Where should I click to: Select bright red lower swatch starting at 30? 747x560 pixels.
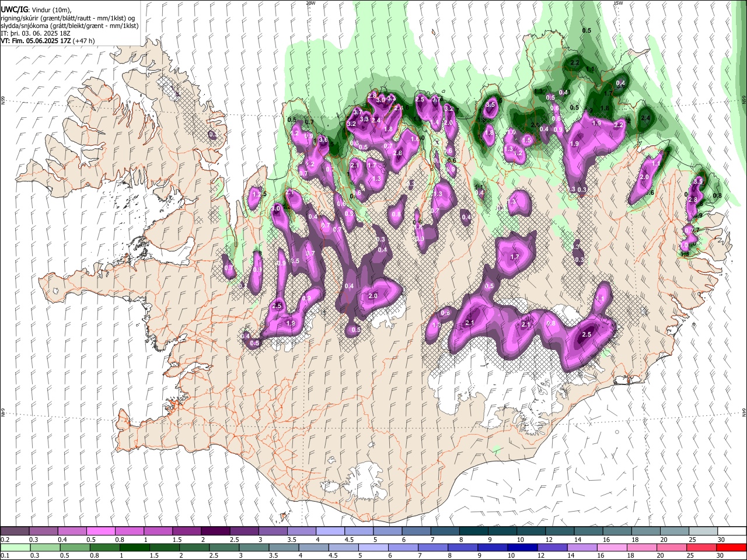pyautogui.click(x=732, y=547)
